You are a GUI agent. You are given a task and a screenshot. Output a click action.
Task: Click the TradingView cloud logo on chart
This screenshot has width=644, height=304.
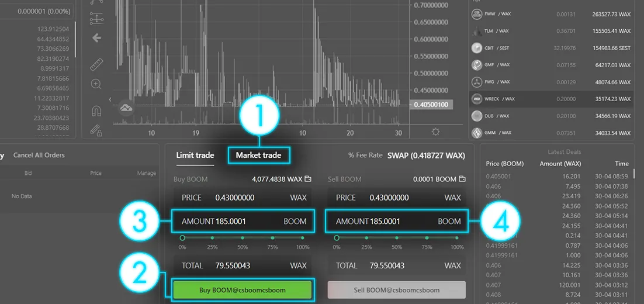pos(126,109)
